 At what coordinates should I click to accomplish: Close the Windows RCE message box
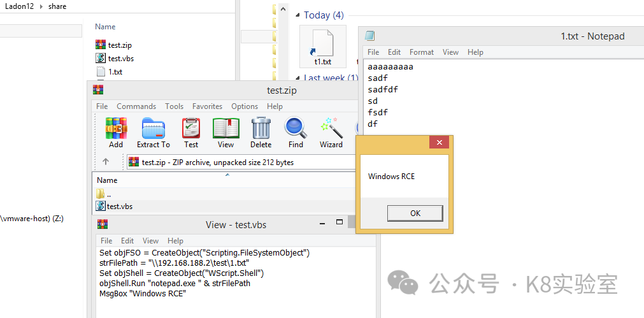(439, 143)
